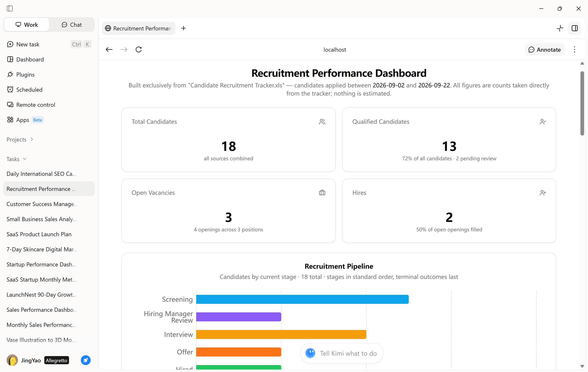Click the Open Vacancies briefcase icon

(322, 193)
